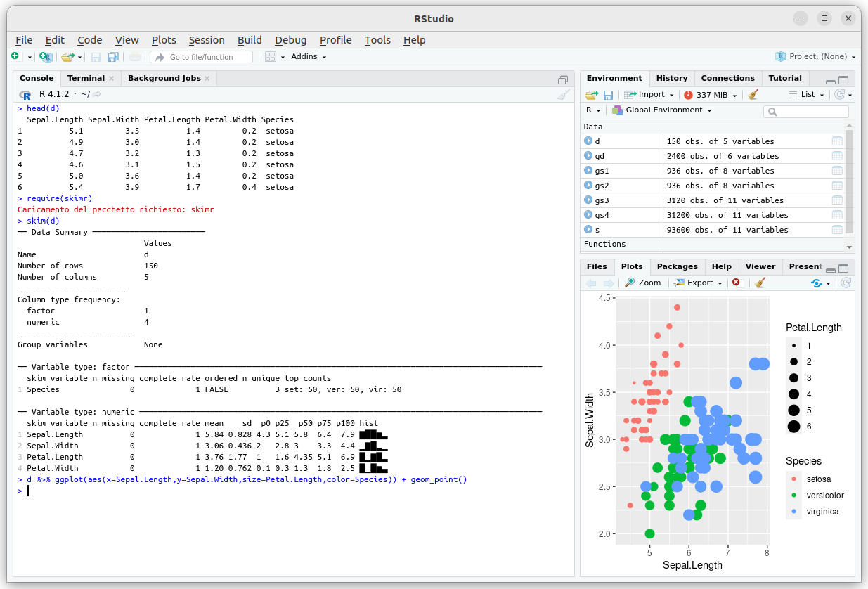Open the File menu
Image resolution: width=868 pixels, height=589 pixels.
click(24, 40)
